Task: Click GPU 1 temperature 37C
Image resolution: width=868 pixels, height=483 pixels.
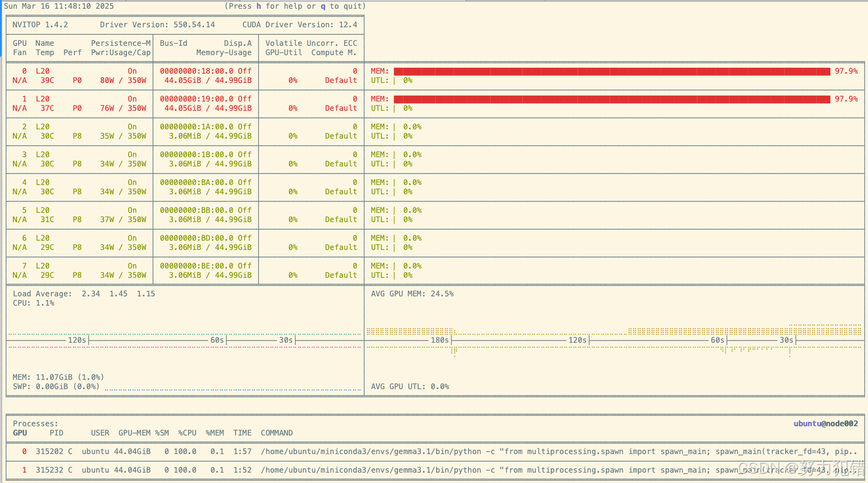Action: tap(47, 108)
